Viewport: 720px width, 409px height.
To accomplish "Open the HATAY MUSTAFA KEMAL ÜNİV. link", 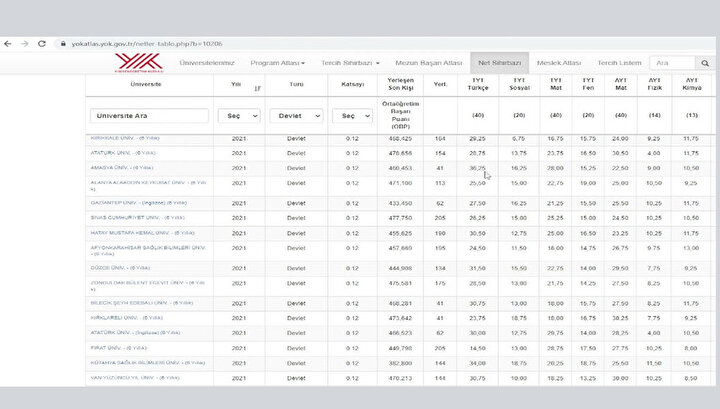I will coord(142,233).
